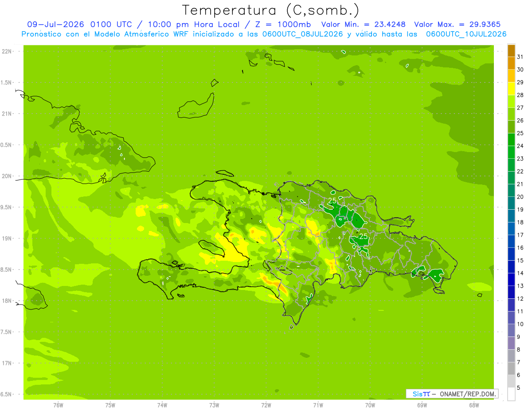The width and height of the screenshot is (532, 411).
Task: Pick the purple legend swatch between 9 and 10
Action: pyautogui.click(x=511, y=330)
